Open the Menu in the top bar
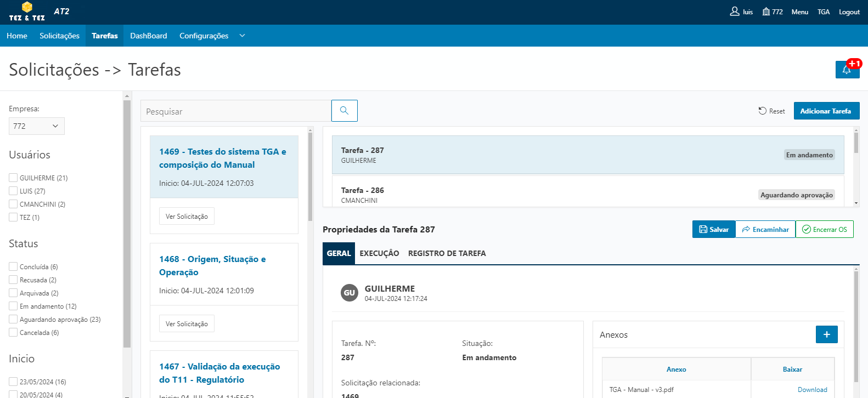 pyautogui.click(x=799, y=12)
